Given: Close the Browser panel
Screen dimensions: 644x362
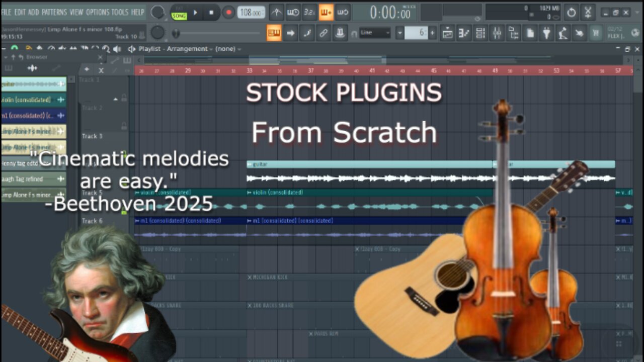Looking at the screenshot, I should tap(100, 57).
